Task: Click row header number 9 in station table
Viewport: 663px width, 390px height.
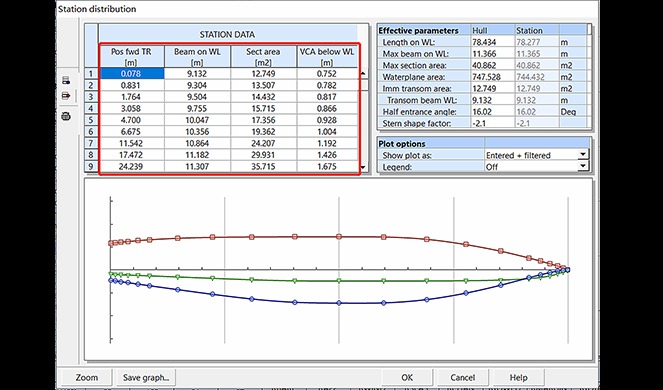Action: click(x=90, y=167)
